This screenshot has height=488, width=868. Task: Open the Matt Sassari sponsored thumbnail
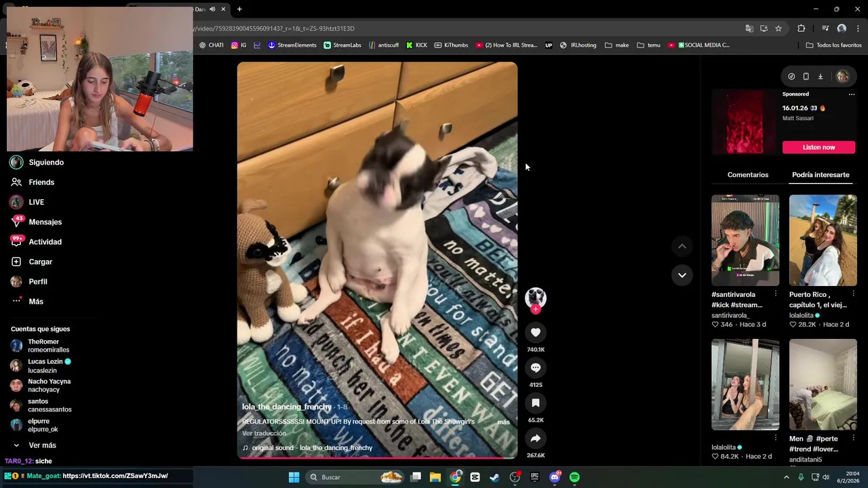[x=745, y=121]
